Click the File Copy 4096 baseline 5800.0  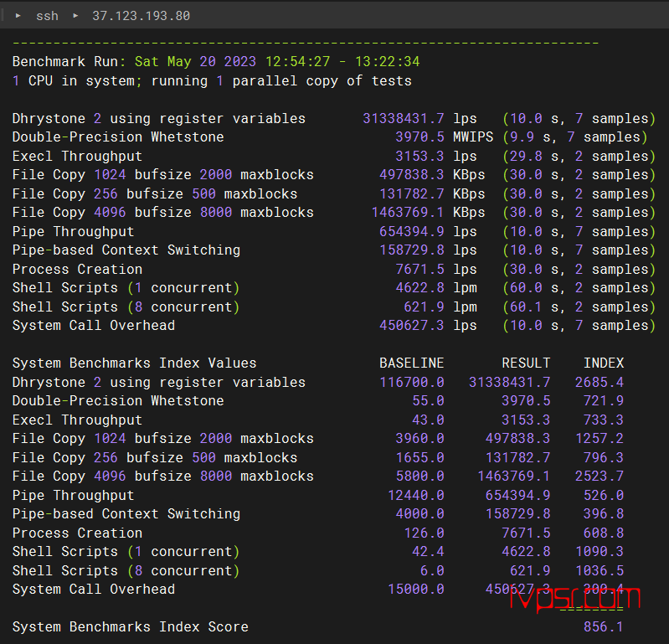[x=419, y=476]
